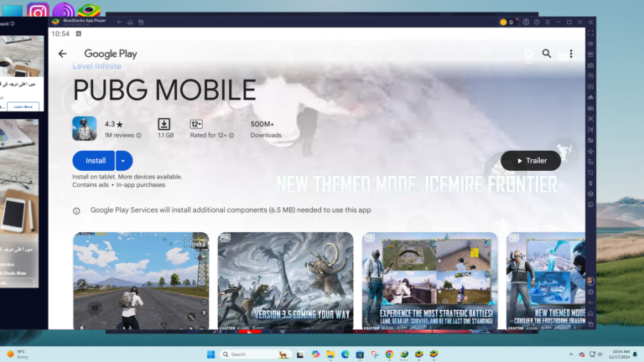Image resolution: width=644 pixels, height=362 pixels.
Task: Open the road gameplay screenshot
Action: click(x=141, y=281)
